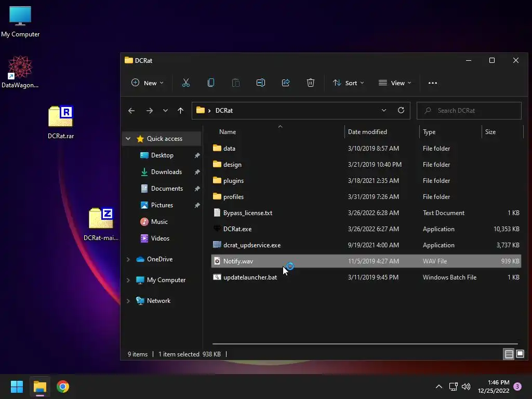
Task: Open notification badge showing 3
Action: 517,387
